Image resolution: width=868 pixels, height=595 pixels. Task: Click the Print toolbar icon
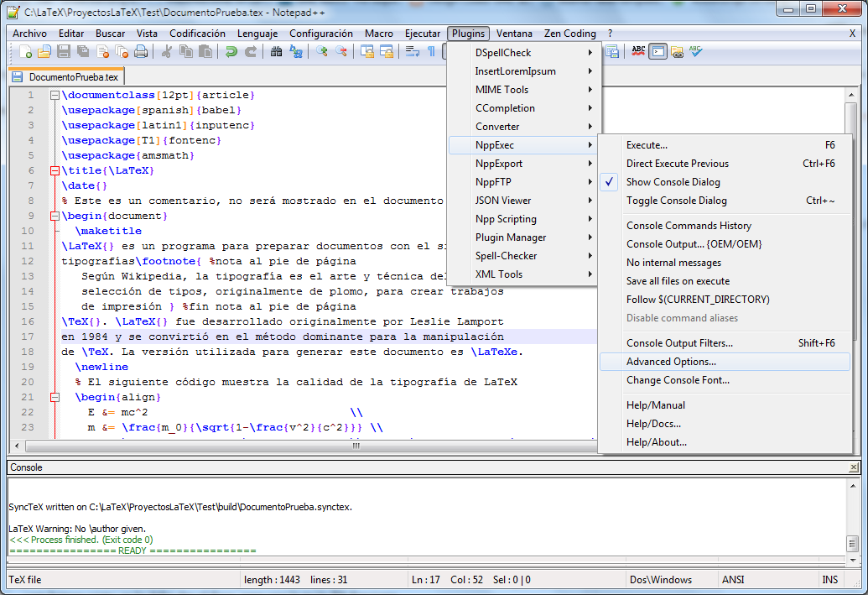tap(141, 52)
